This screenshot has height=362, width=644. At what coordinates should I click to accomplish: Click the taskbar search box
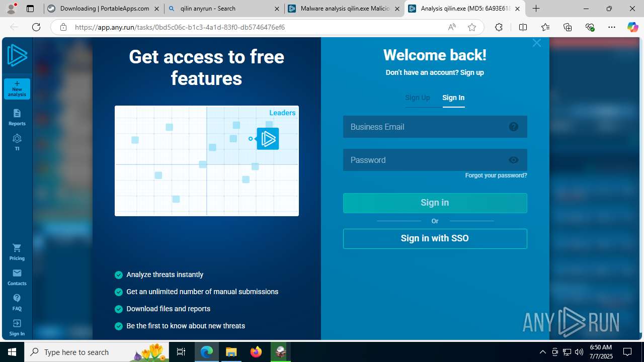(98, 352)
